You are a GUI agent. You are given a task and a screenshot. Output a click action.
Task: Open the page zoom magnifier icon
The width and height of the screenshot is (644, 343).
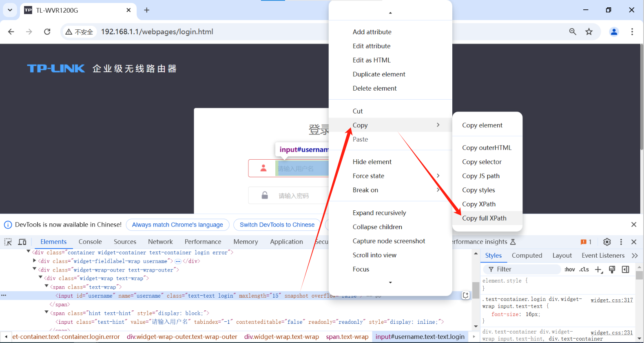coord(573,32)
